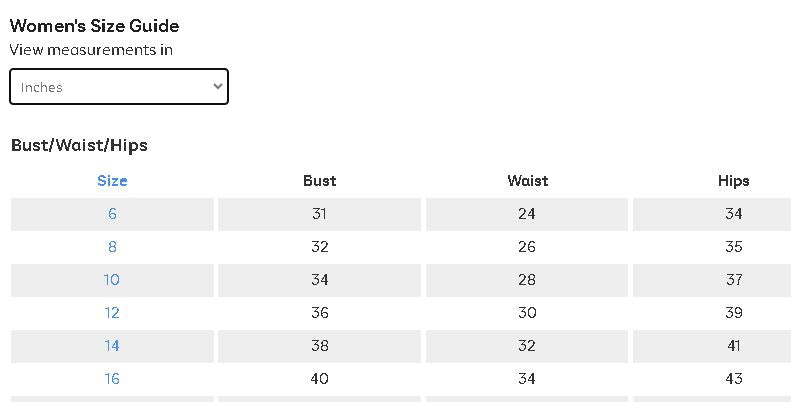Click bust value 40 for size 16
This screenshot has height=402, width=791.
pyautogui.click(x=319, y=378)
